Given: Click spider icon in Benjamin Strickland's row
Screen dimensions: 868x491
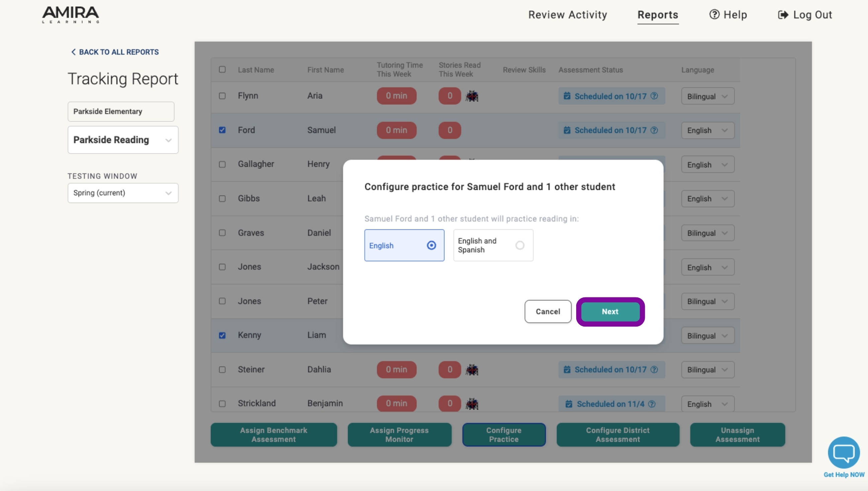Looking at the screenshot, I should coord(472,404).
